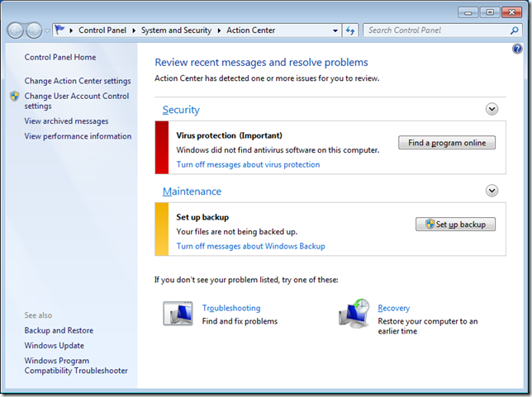The image size is (532, 397).
Task: Expand arrow after System and Security breadcrumb
Action: (219, 31)
